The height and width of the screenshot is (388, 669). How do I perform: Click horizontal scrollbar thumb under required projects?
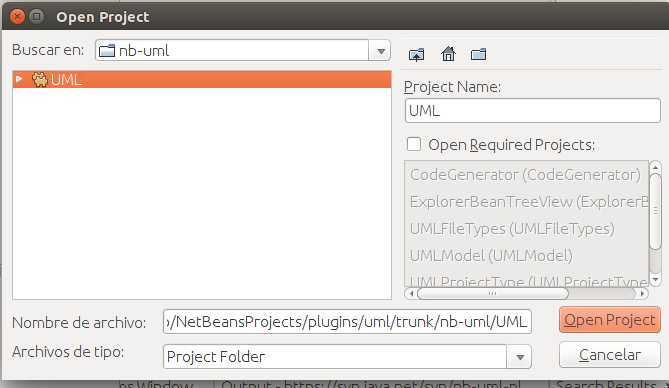pos(493,294)
